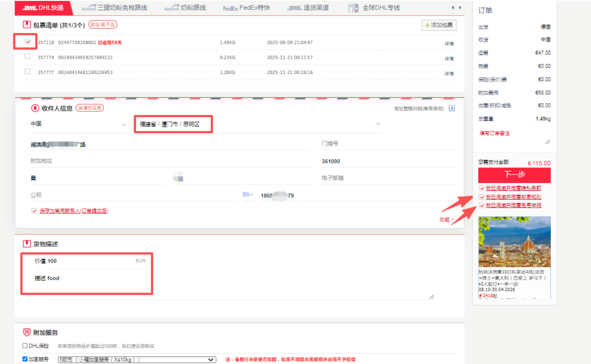Click the 添加包裹 add package button
The width and height of the screenshot is (591, 364).
tap(439, 25)
